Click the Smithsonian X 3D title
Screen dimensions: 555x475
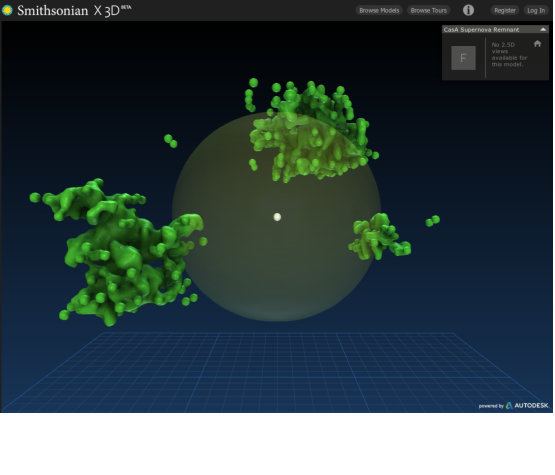[x=74, y=11]
